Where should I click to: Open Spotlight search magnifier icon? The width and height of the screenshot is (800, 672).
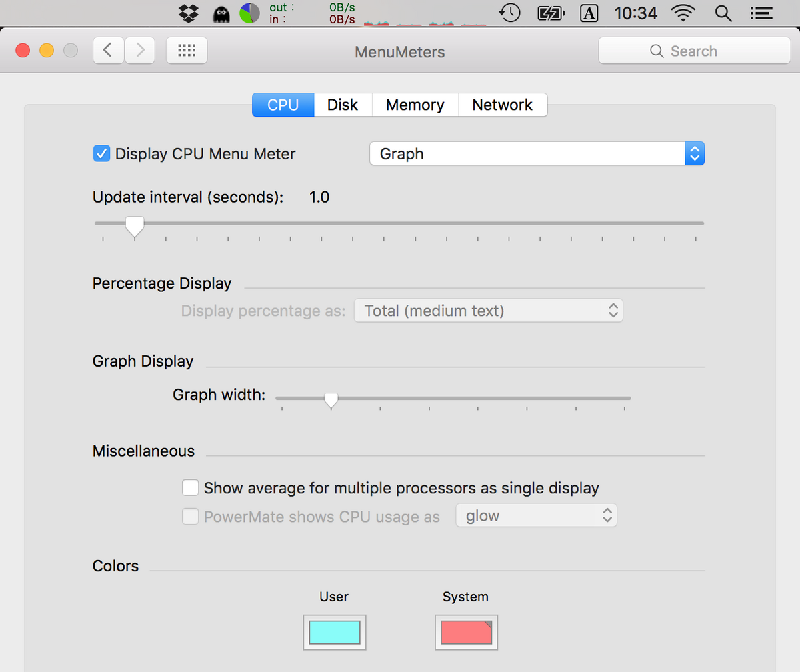tap(723, 13)
